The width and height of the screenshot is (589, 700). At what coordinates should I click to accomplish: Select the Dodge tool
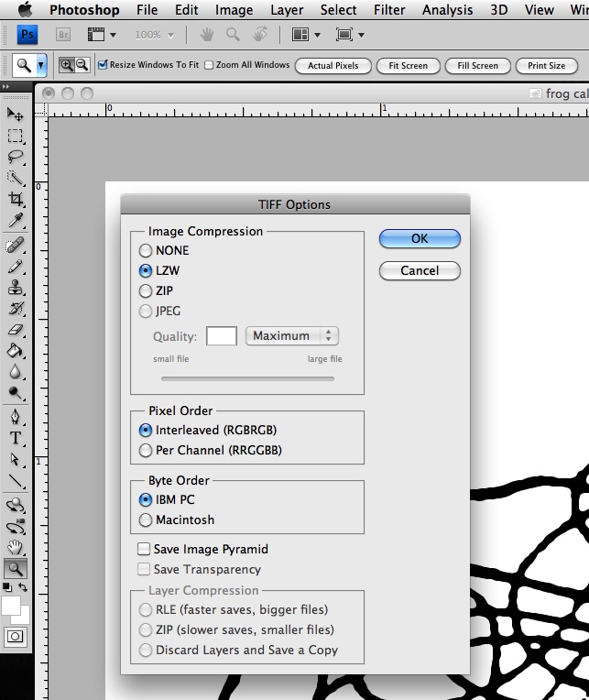[x=16, y=393]
